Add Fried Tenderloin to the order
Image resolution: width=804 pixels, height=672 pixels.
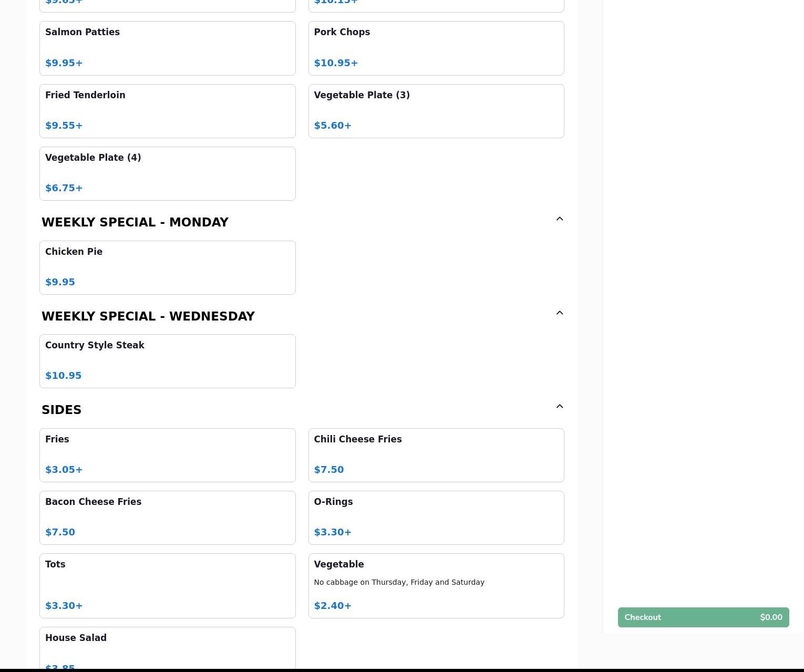[168, 111]
